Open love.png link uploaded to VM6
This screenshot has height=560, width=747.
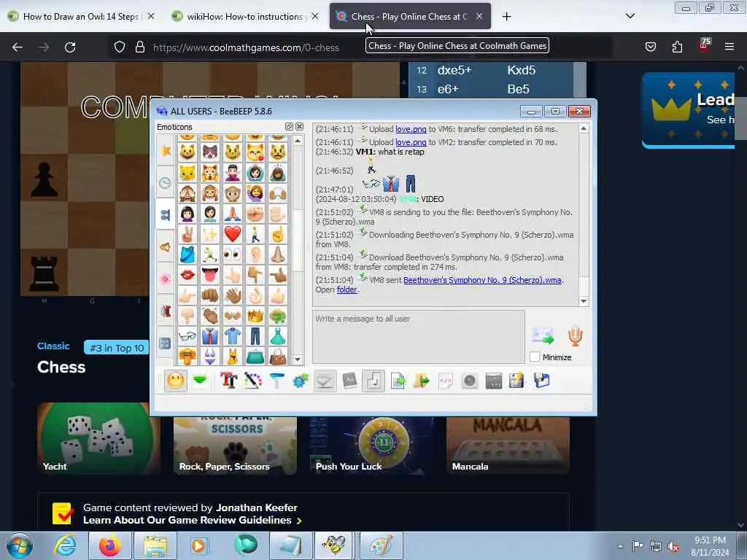pyautogui.click(x=411, y=129)
